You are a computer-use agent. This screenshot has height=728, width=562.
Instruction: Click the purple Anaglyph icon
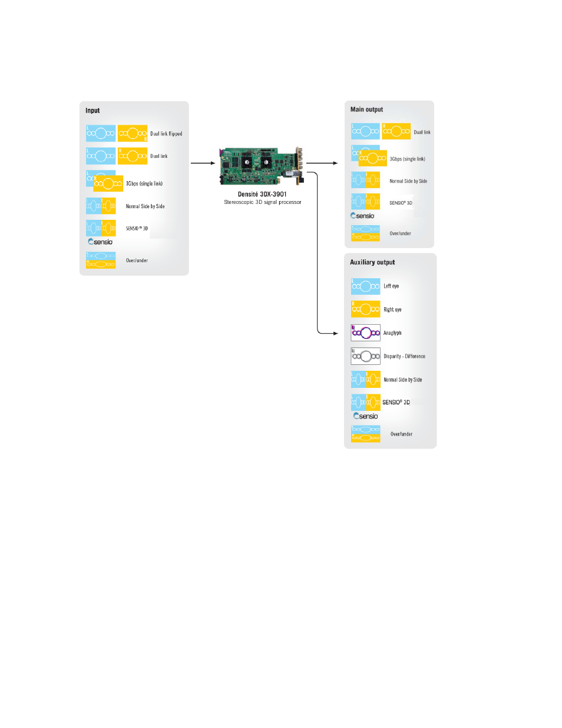(x=366, y=333)
